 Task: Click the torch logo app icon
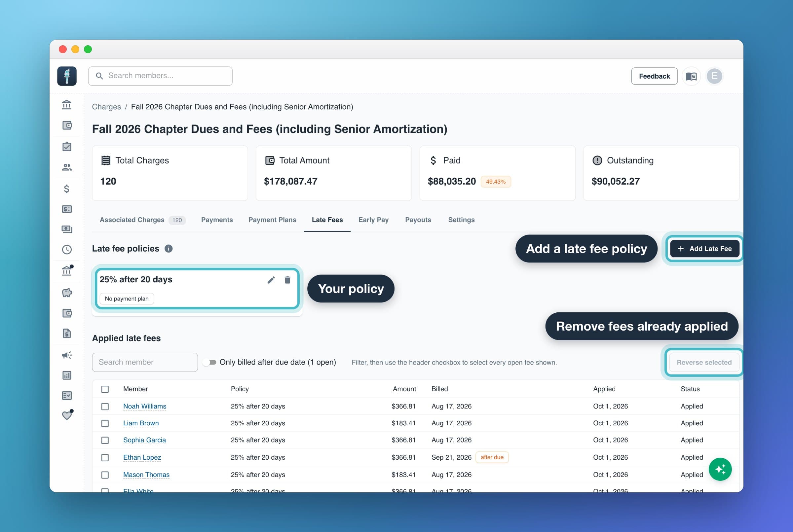click(x=67, y=76)
